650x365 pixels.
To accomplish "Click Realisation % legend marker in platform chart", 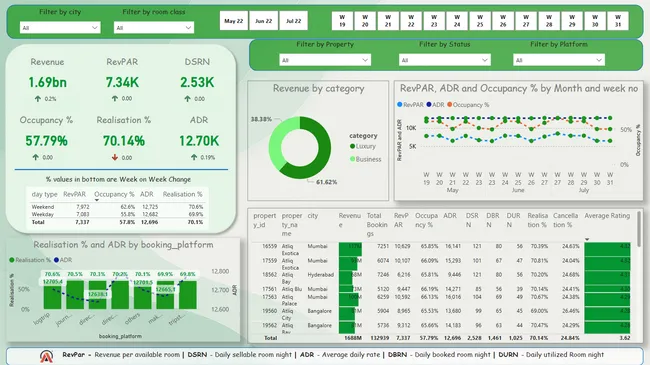I will click(12, 260).
